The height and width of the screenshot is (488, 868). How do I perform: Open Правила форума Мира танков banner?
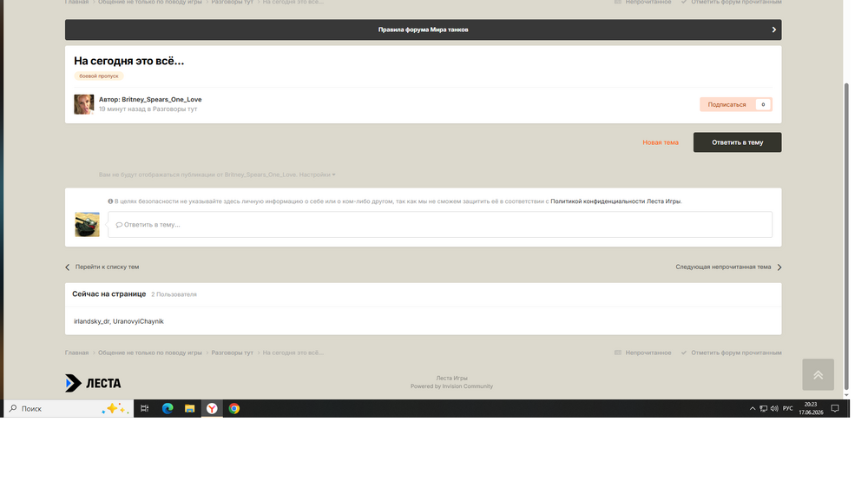pyautogui.click(x=423, y=30)
